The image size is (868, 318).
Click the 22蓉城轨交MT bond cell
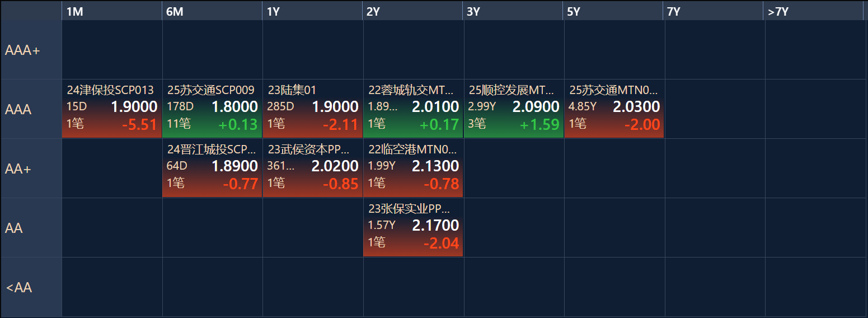[x=413, y=109]
